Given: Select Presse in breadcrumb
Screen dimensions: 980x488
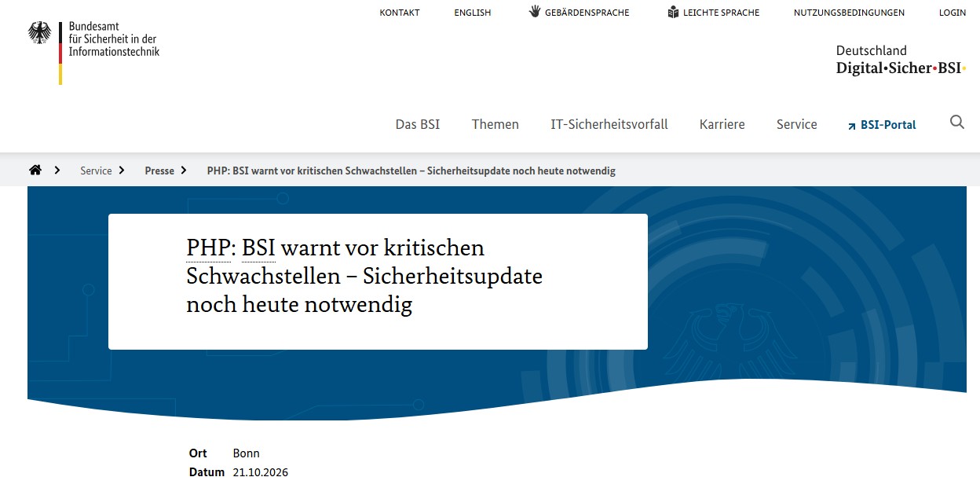Looking at the screenshot, I should 159,171.
